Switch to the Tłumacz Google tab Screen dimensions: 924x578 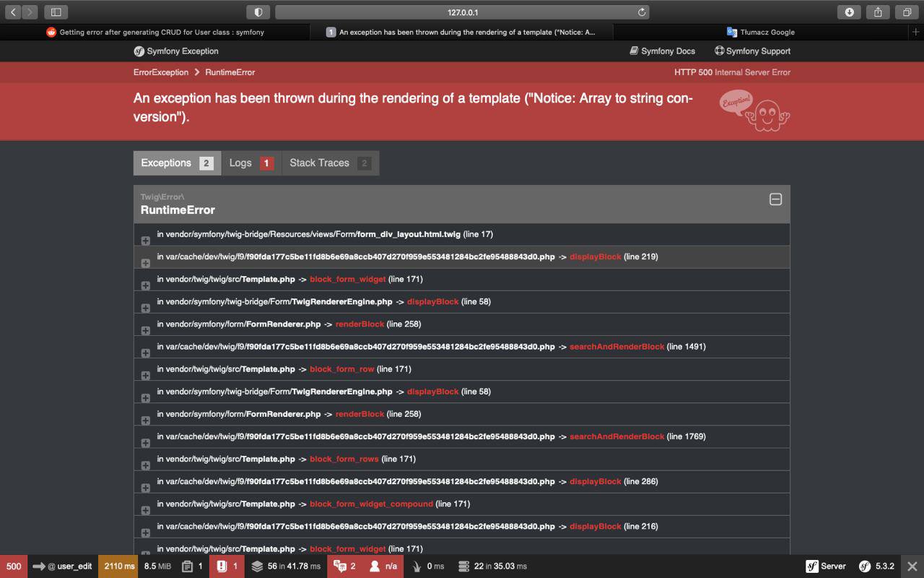pyautogui.click(x=761, y=32)
